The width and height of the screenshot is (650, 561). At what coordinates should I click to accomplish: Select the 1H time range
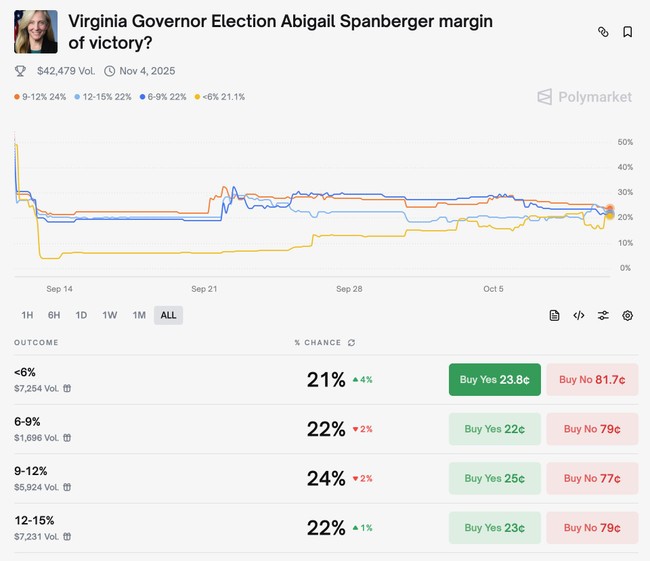(27, 315)
